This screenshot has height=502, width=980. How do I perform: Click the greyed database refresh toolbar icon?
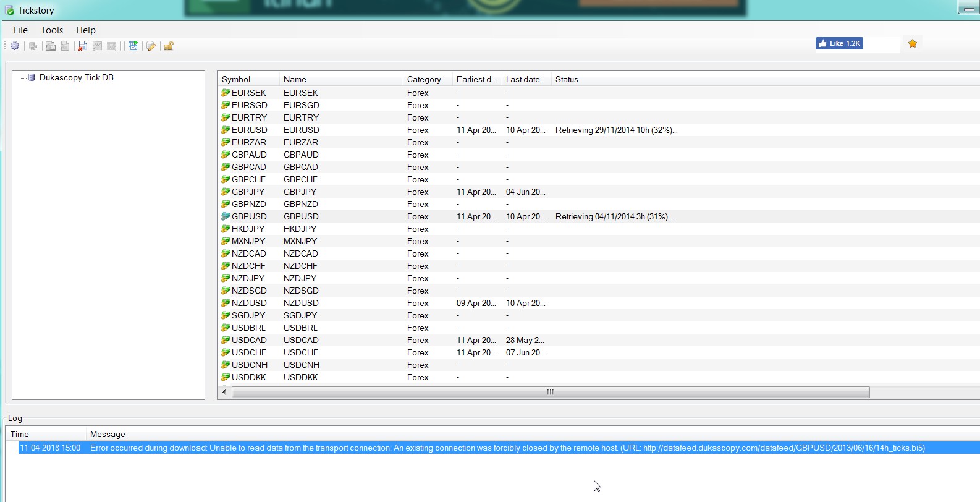33,46
